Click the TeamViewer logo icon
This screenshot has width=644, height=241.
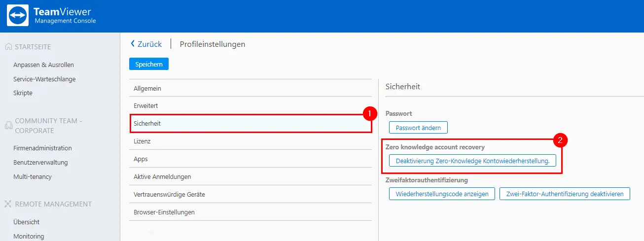pos(18,15)
